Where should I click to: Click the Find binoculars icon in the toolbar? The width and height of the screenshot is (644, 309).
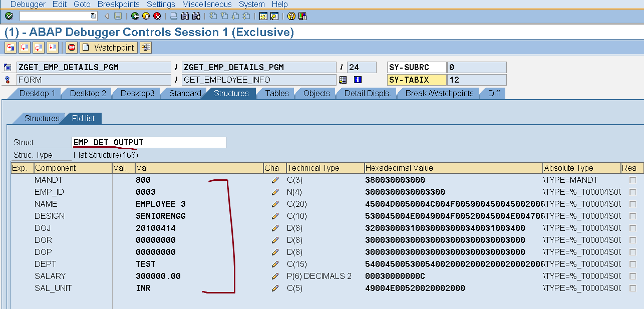point(184,16)
